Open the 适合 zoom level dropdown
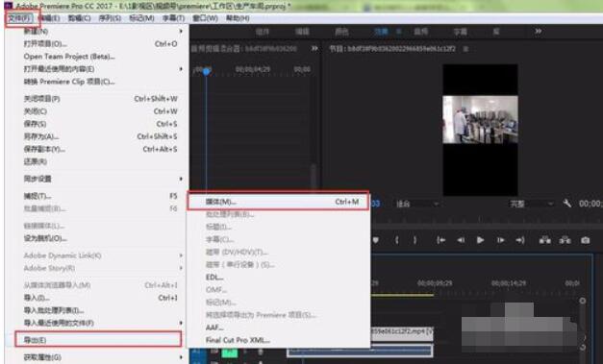This screenshot has width=603, height=364. pos(417,204)
